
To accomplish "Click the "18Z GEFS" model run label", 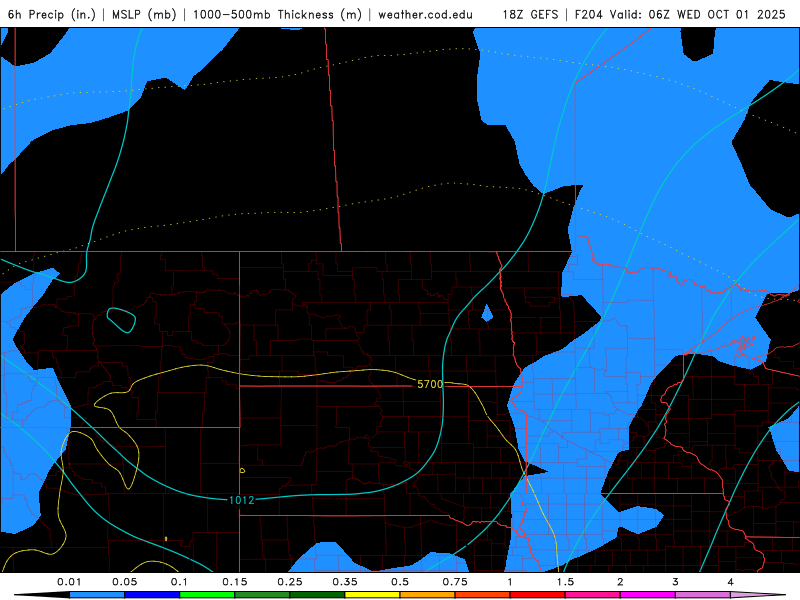I will [x=530, y=14].
